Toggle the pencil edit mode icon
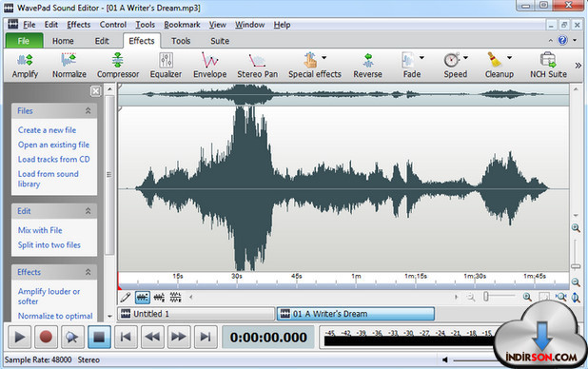Screen dimensions: 588x369 126,298
